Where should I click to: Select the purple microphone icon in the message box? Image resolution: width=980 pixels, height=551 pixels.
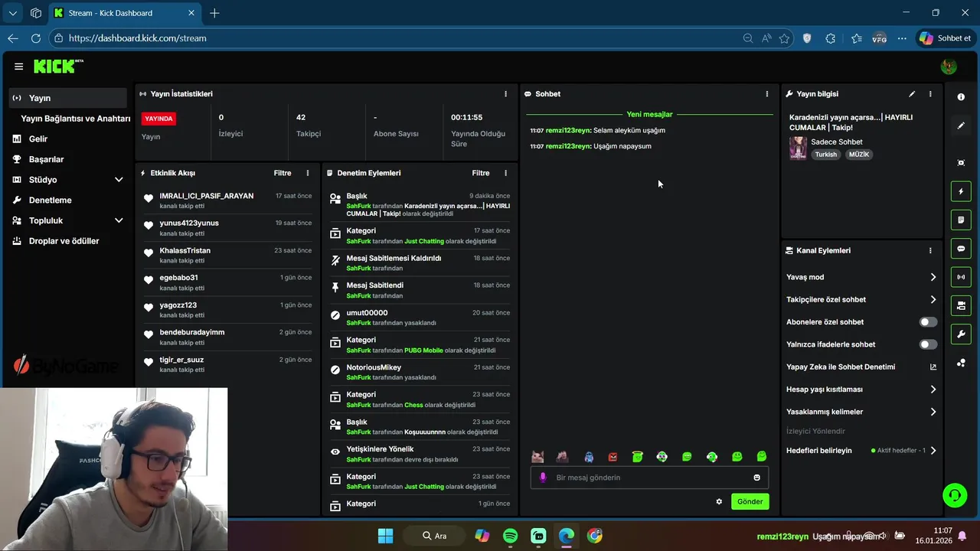click(543, 478)
